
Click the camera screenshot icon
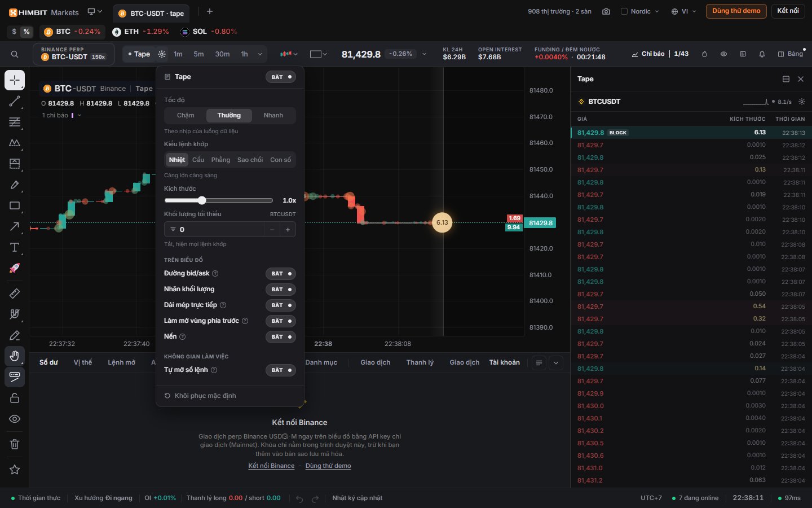[x=606, y=11]
